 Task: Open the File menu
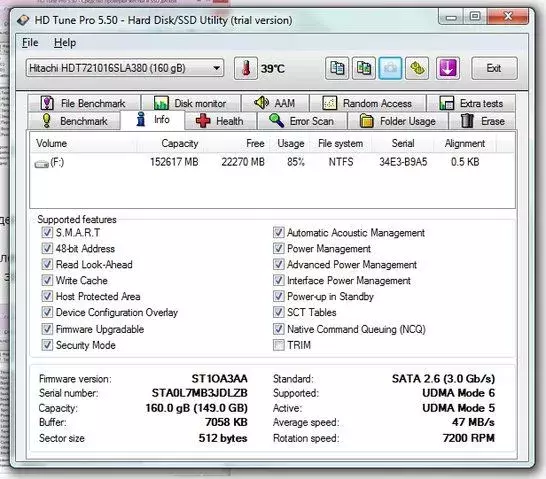pos(30,42)
